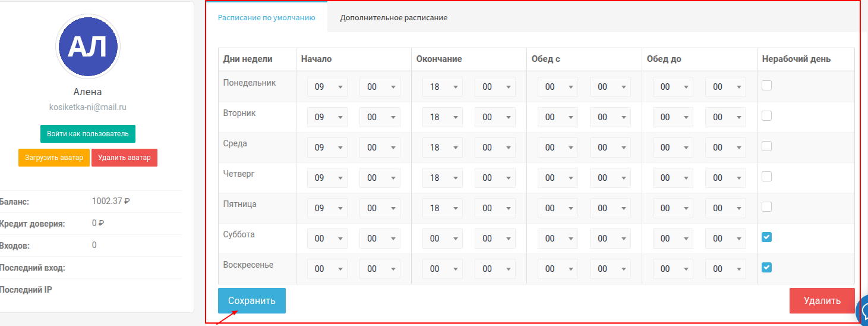The width and height of the screenshot is (868, 326).
Task: Switch to Дополнительное расписание tab
Action: 393,18
